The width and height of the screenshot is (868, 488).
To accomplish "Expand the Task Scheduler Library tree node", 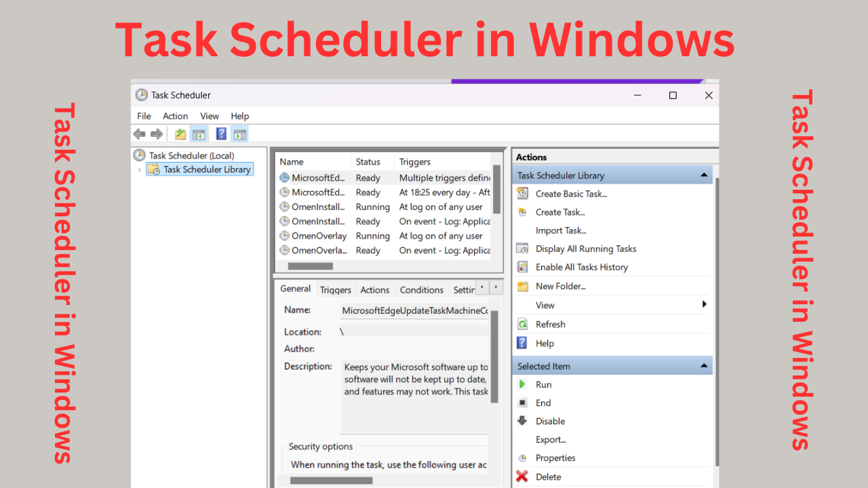I will tap(140, 169).
